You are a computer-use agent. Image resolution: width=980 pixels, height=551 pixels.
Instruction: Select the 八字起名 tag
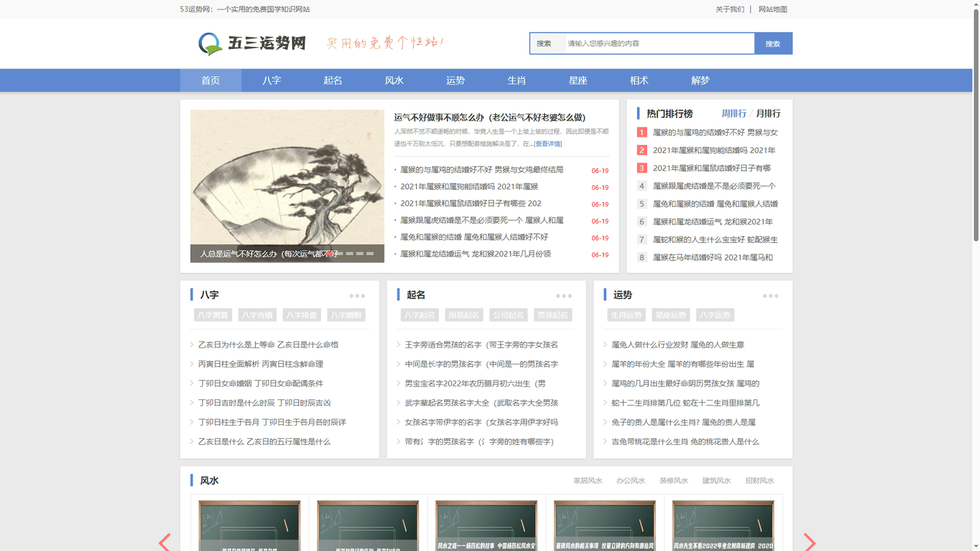point(420,315)
